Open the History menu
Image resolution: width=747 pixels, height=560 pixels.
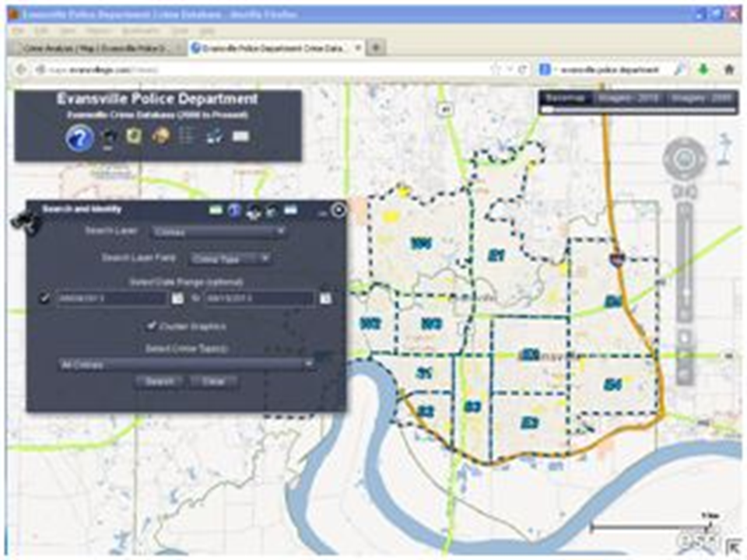[99, 30]
